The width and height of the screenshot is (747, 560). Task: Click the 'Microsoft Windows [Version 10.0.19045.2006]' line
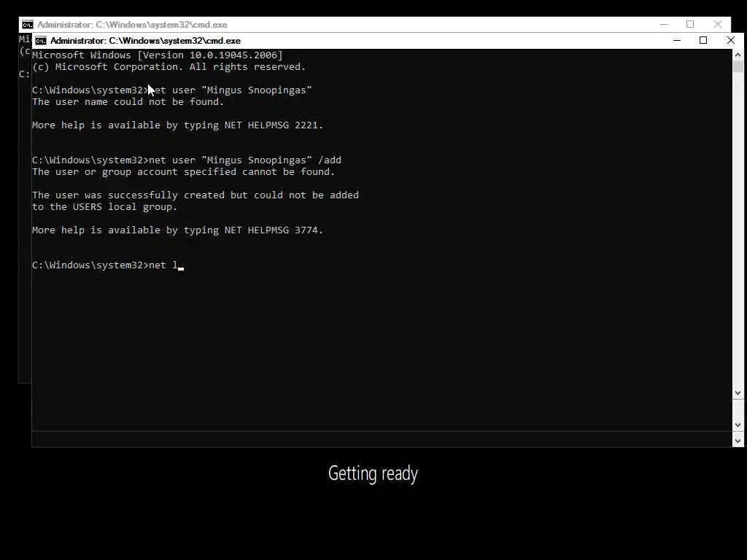158,55
